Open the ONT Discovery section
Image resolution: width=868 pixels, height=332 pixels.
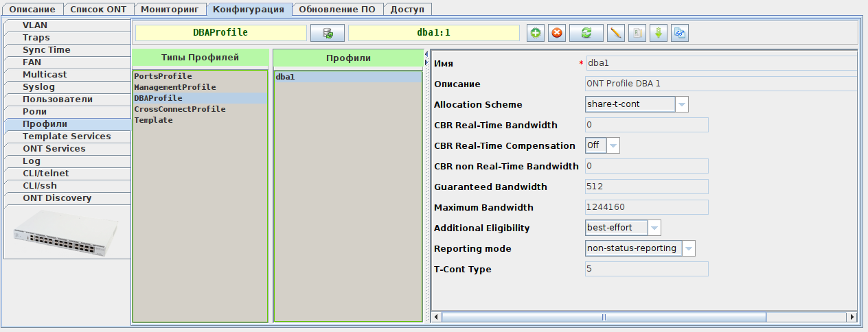click(67, 198)
